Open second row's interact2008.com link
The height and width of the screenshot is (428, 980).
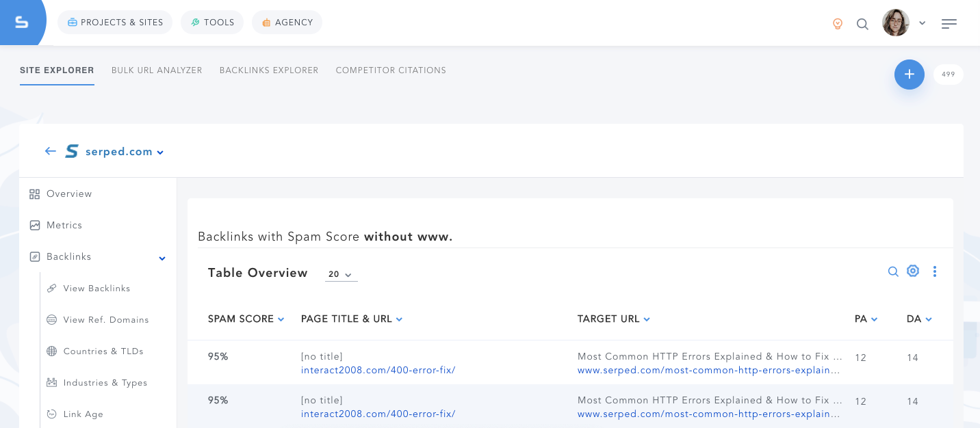click(378, 414)
